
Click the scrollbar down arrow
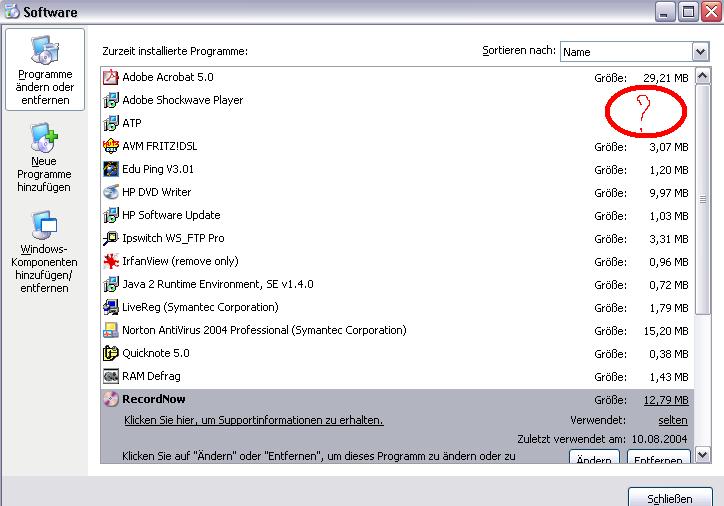(703, 455)
